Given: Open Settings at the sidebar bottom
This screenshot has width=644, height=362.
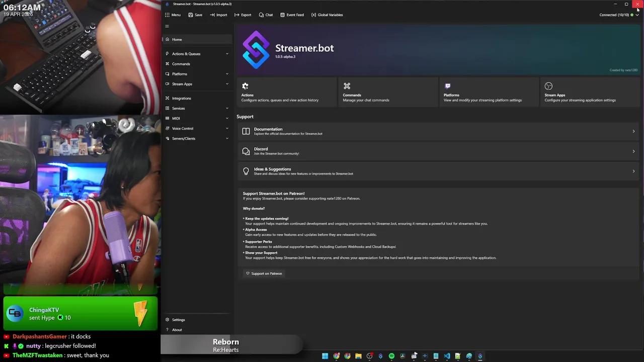Looking at the screenshot, I should coord(198,320).
